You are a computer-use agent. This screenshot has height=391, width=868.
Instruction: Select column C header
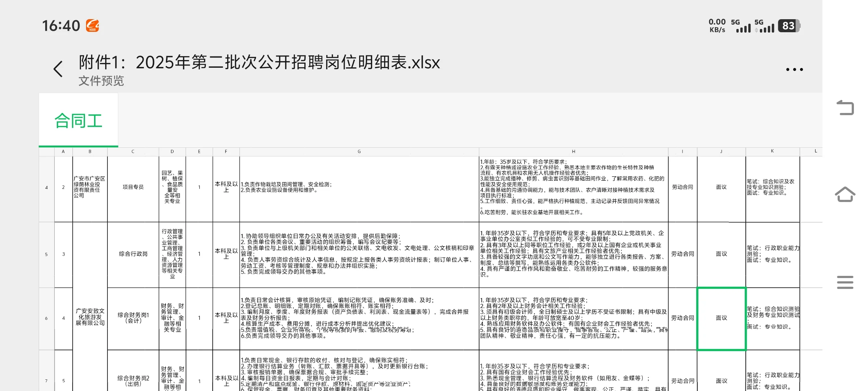(133, 152)
